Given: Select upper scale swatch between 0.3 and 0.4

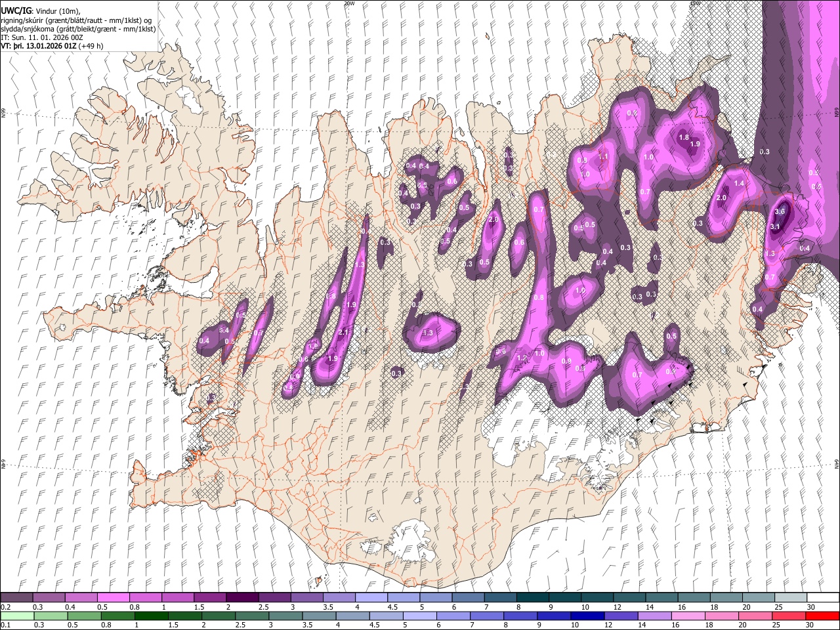Looking at the screenshot, I should (49, 597).
